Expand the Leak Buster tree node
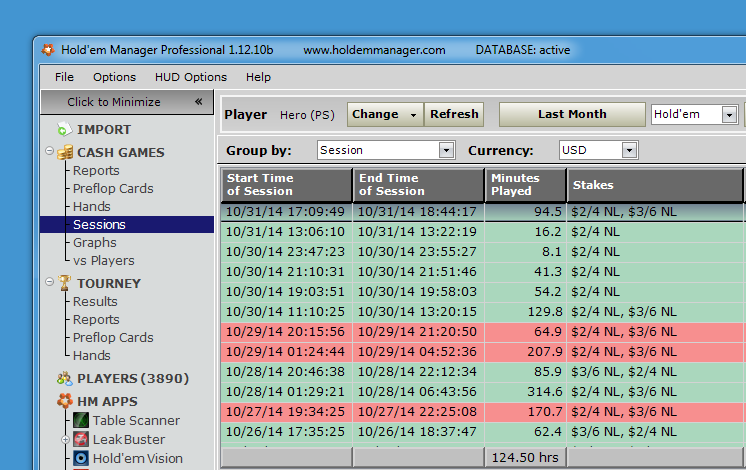 [65, 440]
